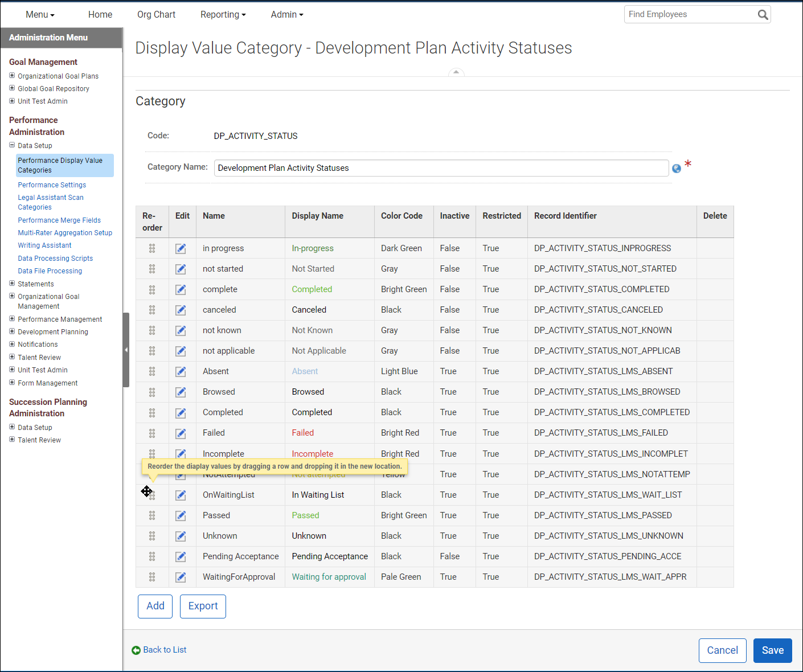Click inside the Category Name field
The width and height of the screenshot is (803, 672).
coord(441,168)
